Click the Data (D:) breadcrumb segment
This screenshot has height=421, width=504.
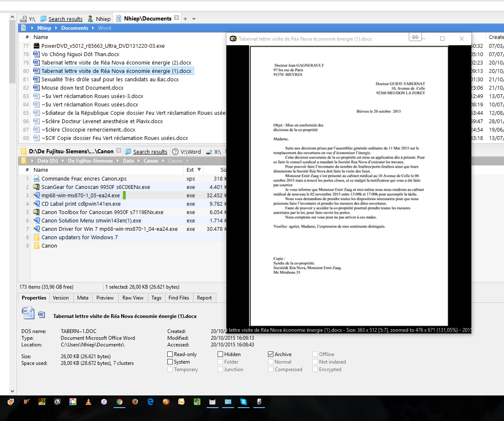point(48,161)
